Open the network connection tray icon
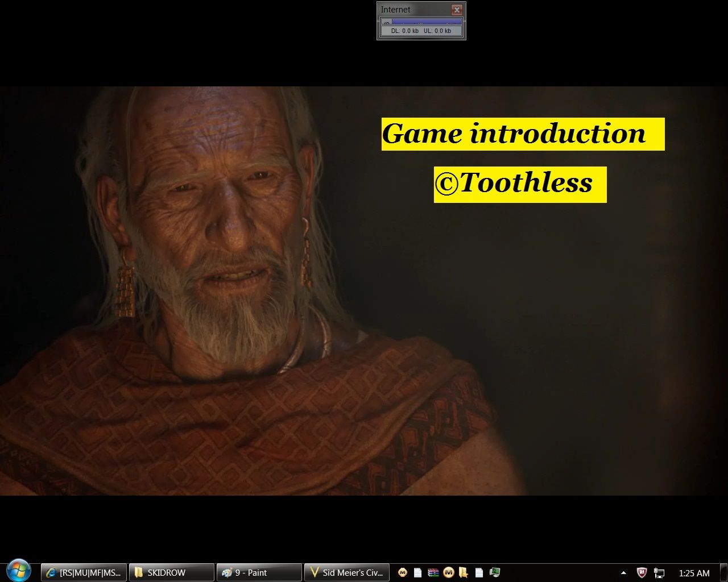The width and height of the screenshot is (728, 582). pos(659,572)
